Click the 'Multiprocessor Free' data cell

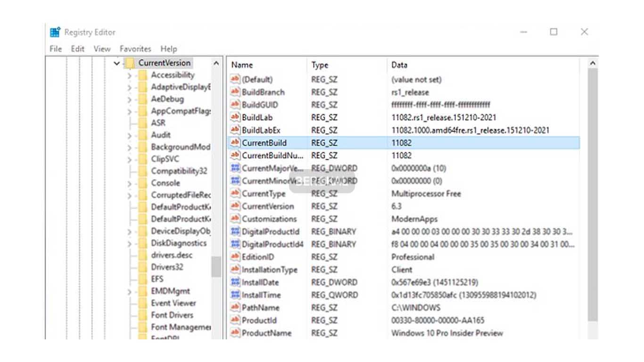426,193
